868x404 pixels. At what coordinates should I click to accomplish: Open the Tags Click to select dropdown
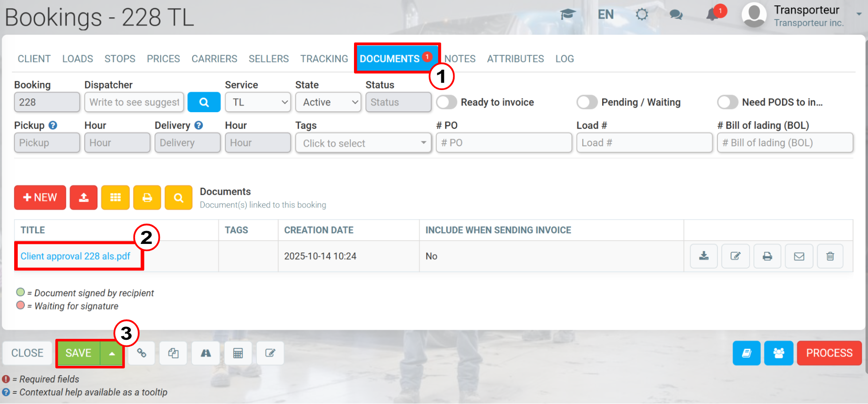(x=363, y=143)
